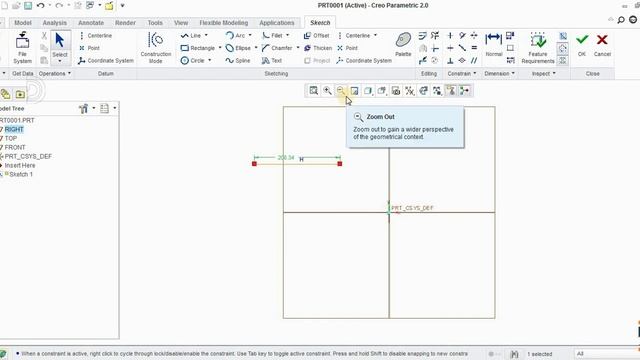This screenshot has width=640, height=360.
Task: Choose the Arc sketch tool
Action: 236,36
